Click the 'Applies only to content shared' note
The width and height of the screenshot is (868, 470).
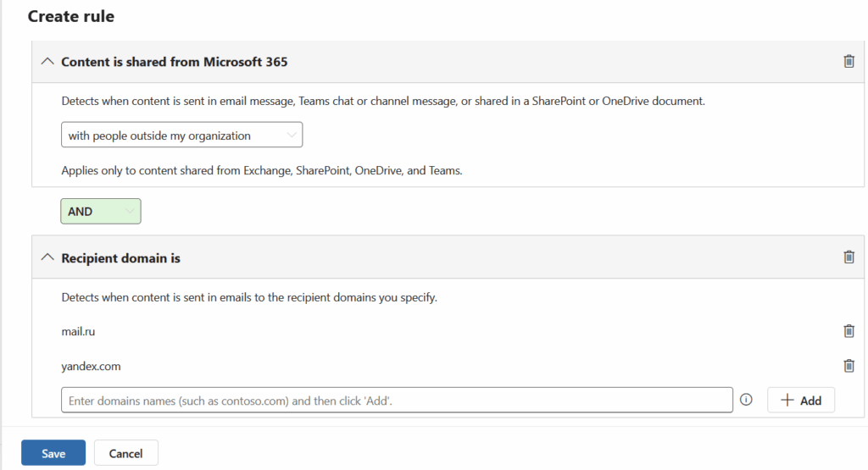tap(261, 170)
